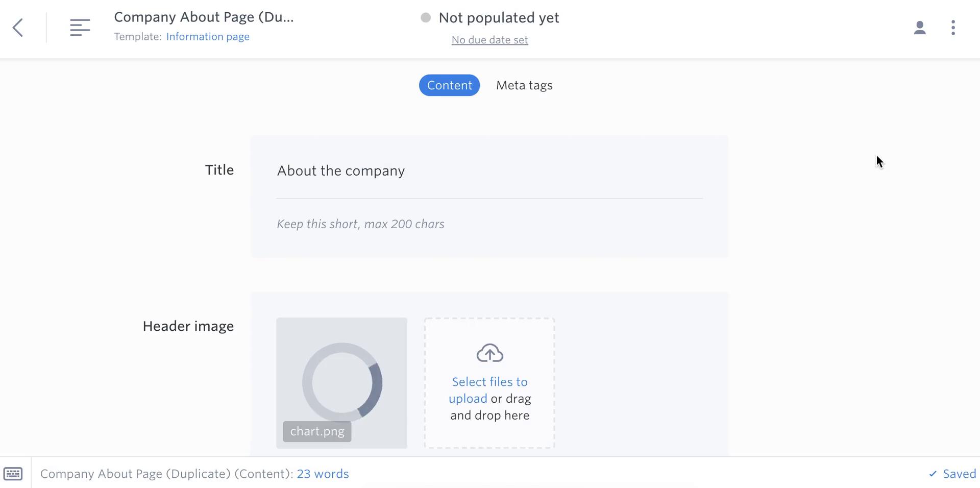The height and width of the screenshot is (488, 980).
Task: Select the chart.png thumbnail
Action: pos(342,383)
